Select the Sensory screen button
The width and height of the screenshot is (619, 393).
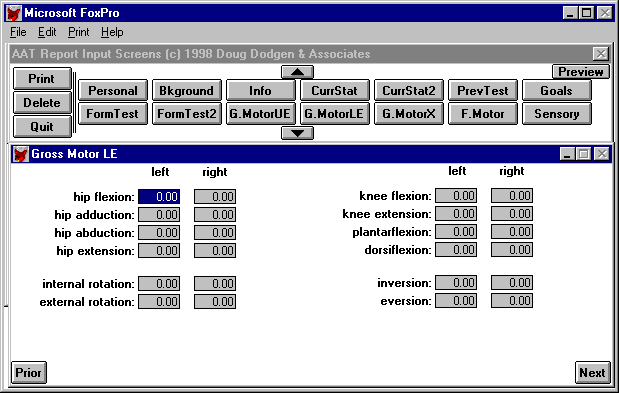tap(557, 114)
